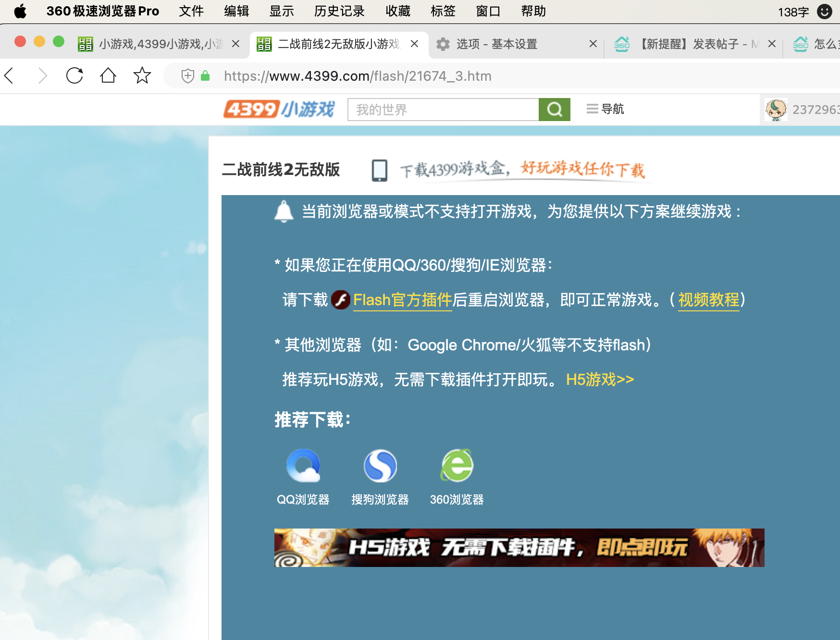Navigate back with the back arrow
Screen dimensions: 840x640
[x=10, y=76]
